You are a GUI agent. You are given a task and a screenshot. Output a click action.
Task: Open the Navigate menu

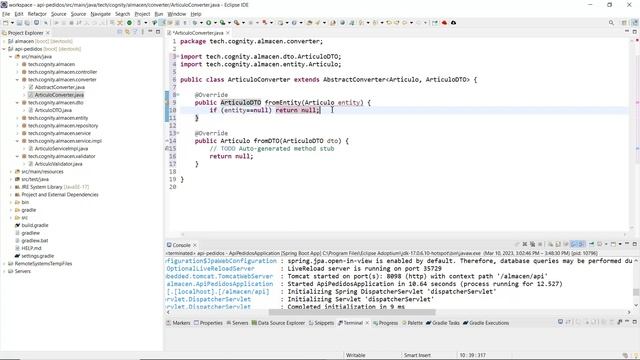coord(100,14)
